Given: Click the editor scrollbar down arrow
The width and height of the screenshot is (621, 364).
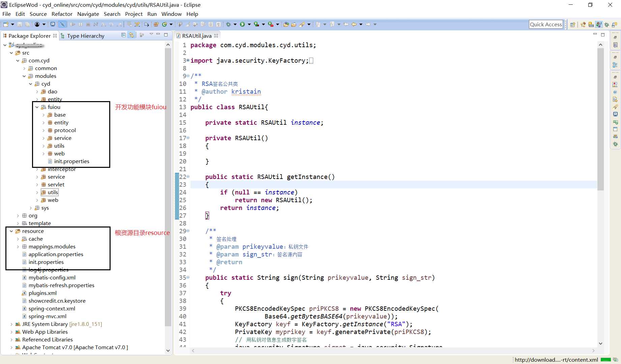Looking at the screenshot, I should coord(600,343).
